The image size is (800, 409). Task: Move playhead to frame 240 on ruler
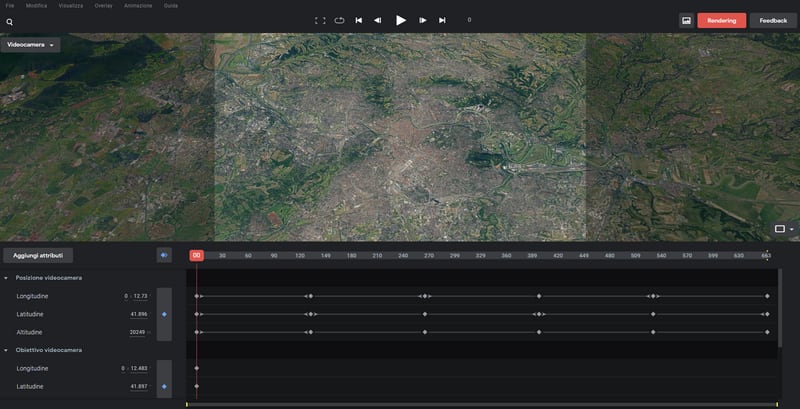403,255
